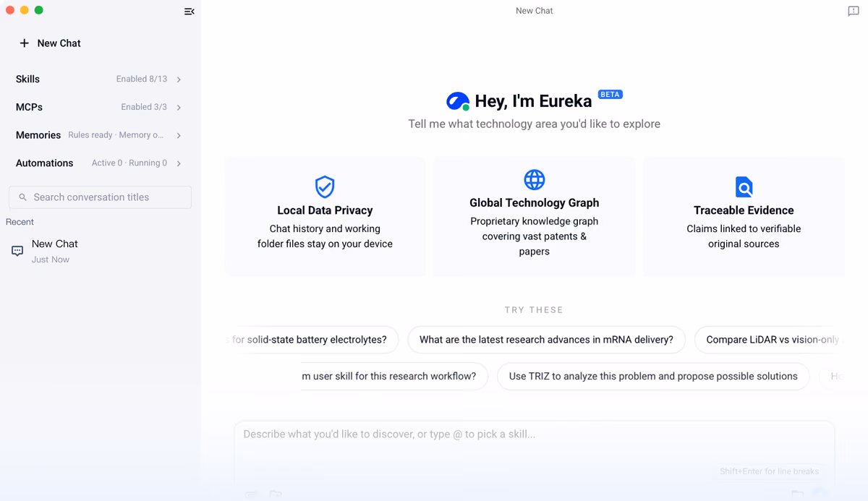Screen dimensions: 868x501
Task: Choose the solid-state battery electrolytes suggestion
Action: pos(313,340)
